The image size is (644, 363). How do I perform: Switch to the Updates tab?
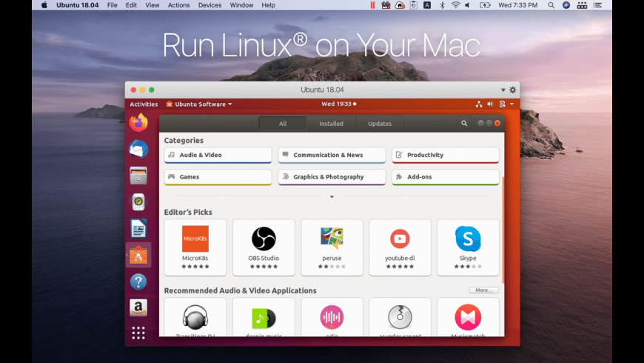[380, 123]
